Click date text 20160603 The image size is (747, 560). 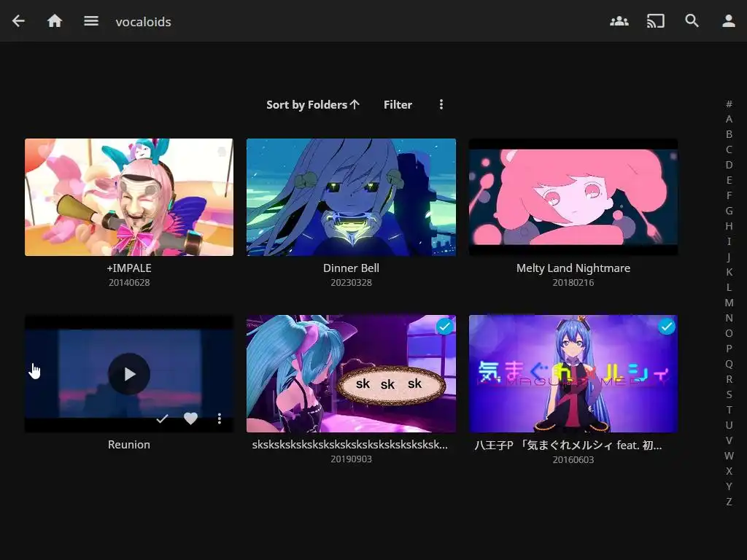pyautogui.click(x=573, y=459)
